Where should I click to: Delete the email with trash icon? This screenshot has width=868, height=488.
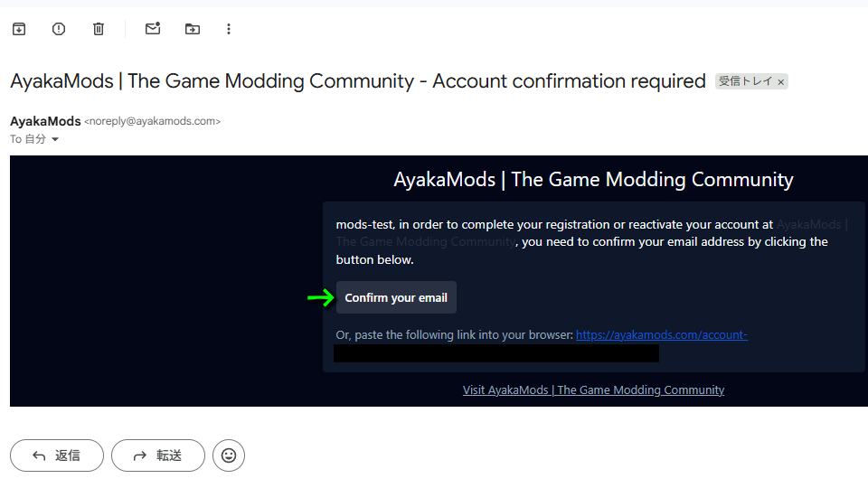click(x=99, y=29)
